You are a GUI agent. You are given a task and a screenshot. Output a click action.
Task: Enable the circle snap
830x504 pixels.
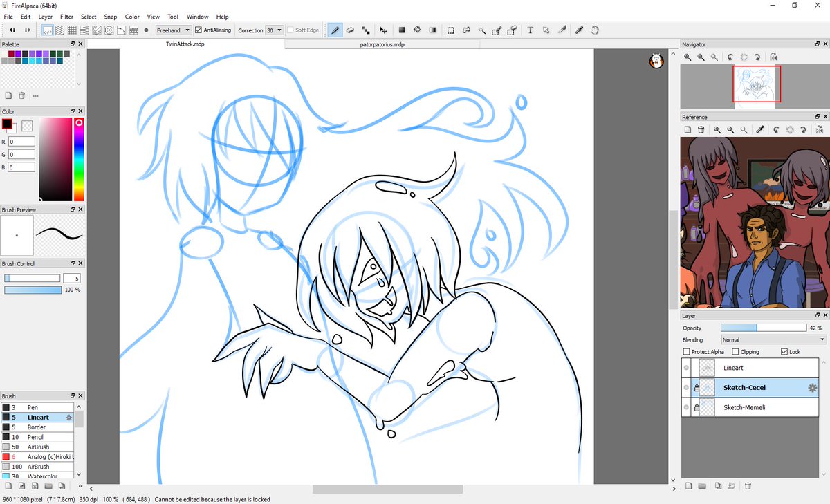109,30
